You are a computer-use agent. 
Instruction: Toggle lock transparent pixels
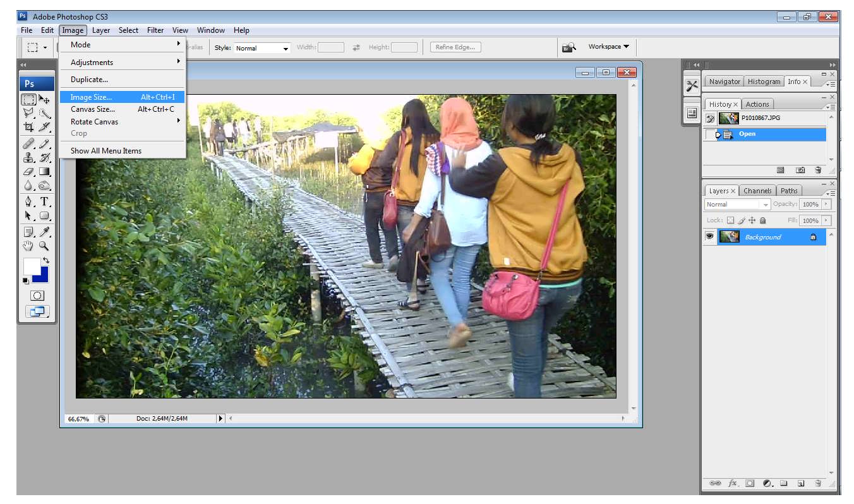pyautogui.click(x=731, y=220)
